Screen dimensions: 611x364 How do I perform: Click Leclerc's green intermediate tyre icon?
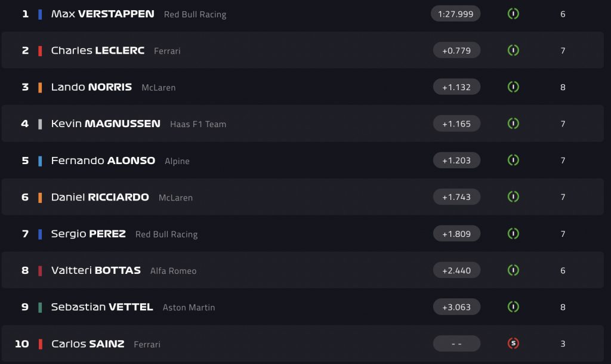tap(513, 51)
